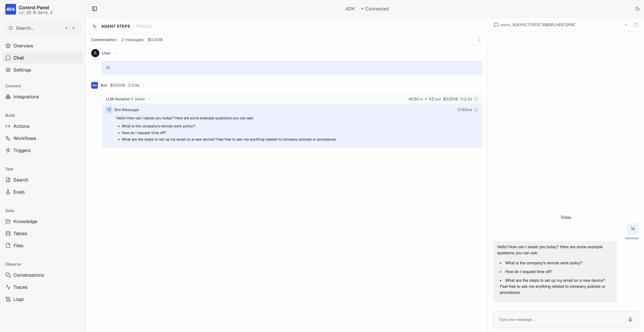Screen dimensions: 644x332
Task: Switch to the TRACES tab
Action: (x=144, y=26)
